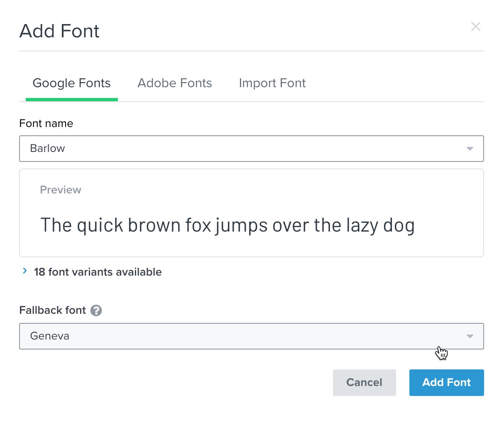Click the Font name label

pos(46,123)
